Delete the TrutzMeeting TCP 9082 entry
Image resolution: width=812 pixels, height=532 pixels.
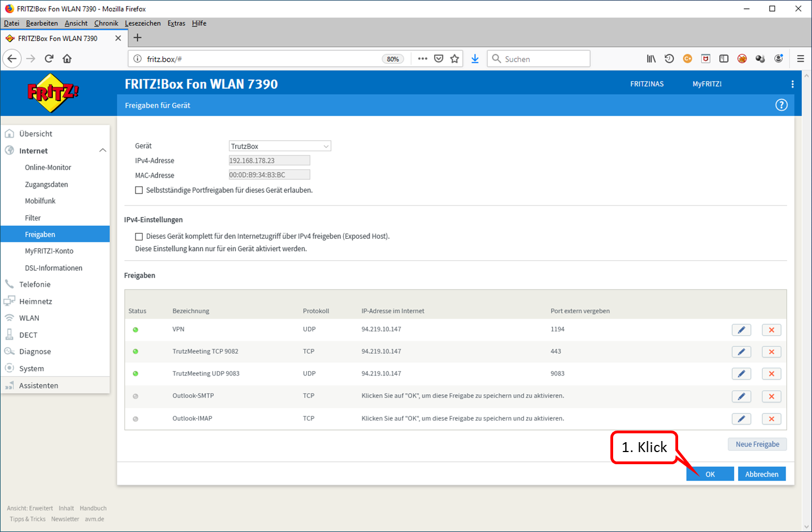pyautogui.click(x=771, y=352)
